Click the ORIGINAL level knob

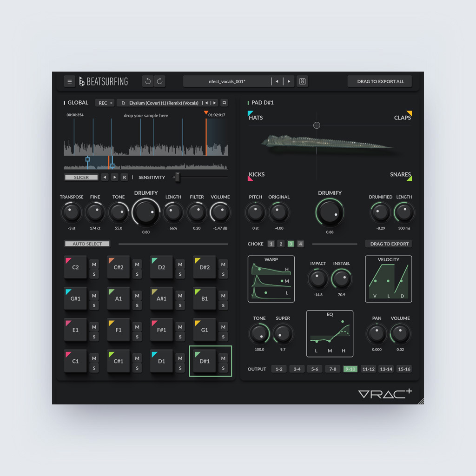point(279,212)
